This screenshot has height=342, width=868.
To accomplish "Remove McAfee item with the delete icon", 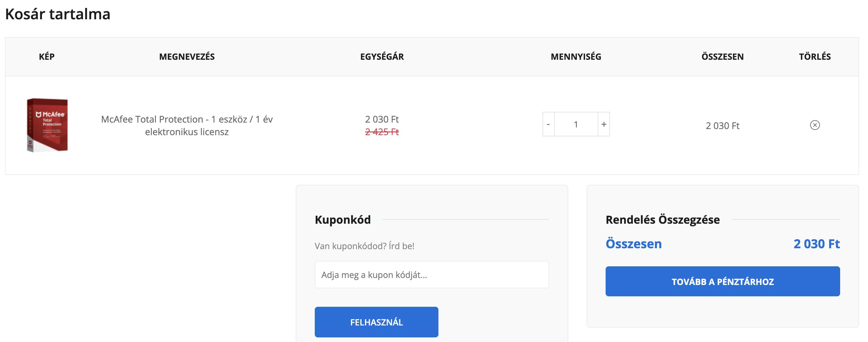I will [x=814, y=125].
